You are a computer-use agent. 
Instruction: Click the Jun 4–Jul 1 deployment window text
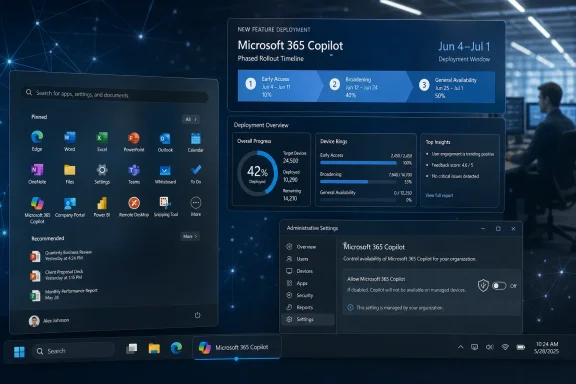pyautogui.click(x=464, y=47)
